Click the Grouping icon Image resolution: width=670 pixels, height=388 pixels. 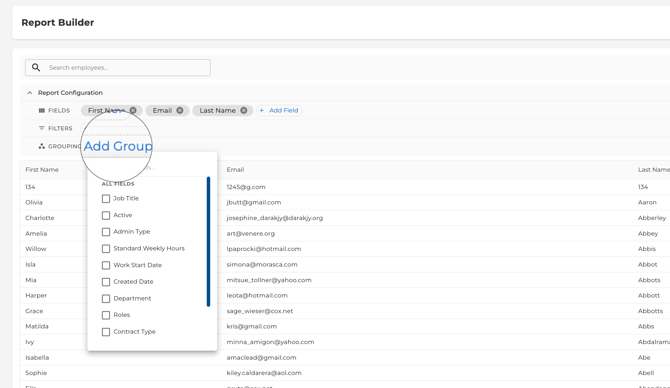tap(41, 146)
